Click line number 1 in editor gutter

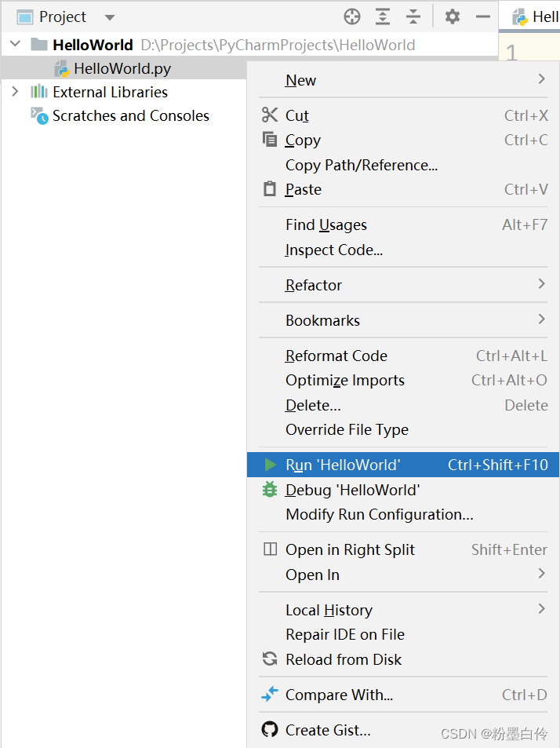click(511, 53)
